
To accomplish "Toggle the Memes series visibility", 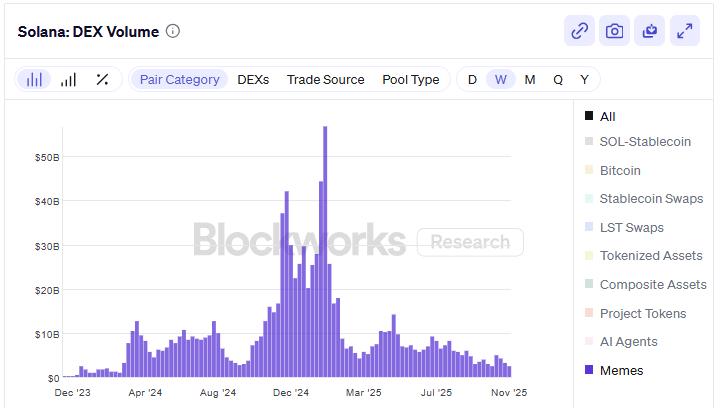I will coord(621,370).
